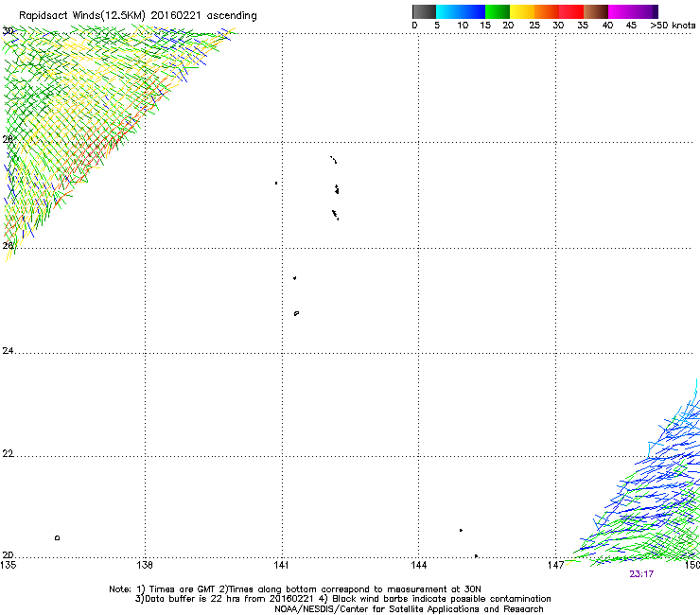The image size is (700, 615).
Task: Click the longitude label "135"
Action: point(9,565)
